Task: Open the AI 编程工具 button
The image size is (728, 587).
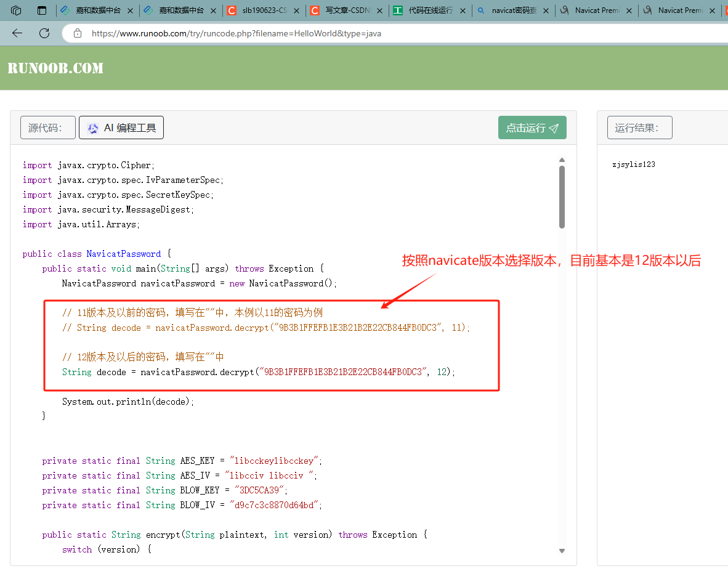Action: tap(121, 128)
